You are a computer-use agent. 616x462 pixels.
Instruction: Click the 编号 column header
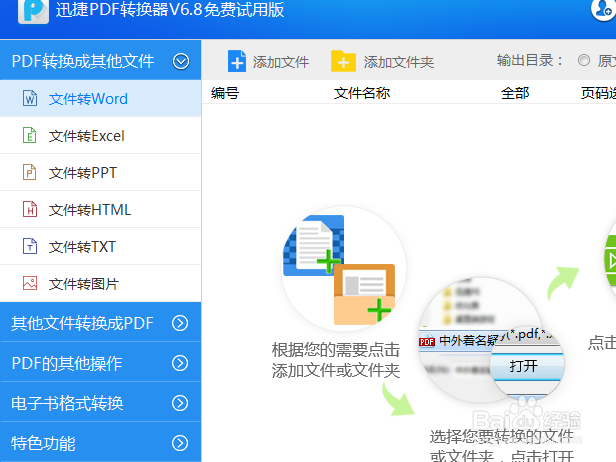225,93
